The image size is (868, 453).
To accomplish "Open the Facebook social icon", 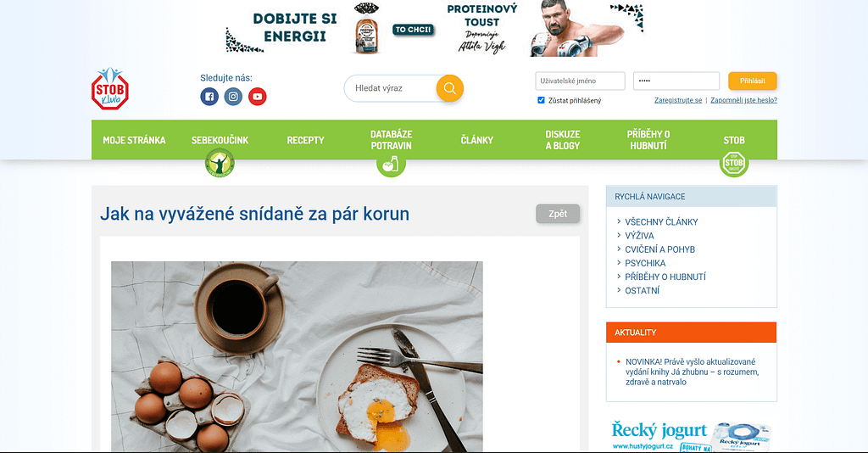I will (209, 97).
